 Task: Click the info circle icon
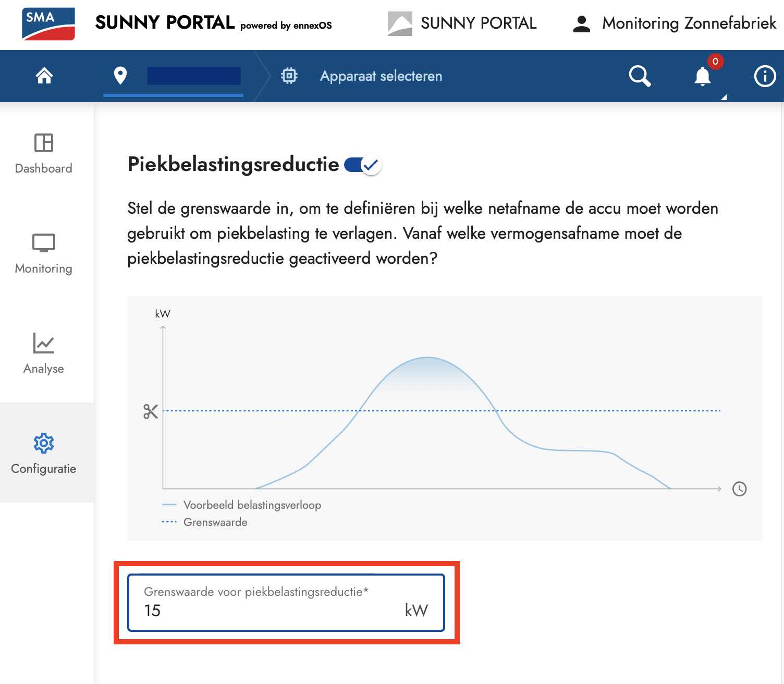click(x=764, y=76)
